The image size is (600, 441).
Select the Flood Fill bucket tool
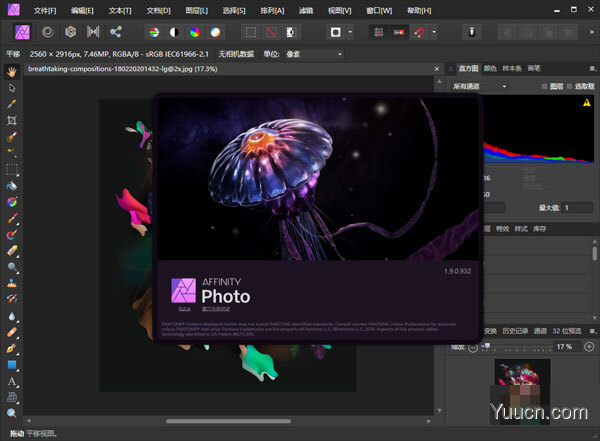tap(12, 186)
